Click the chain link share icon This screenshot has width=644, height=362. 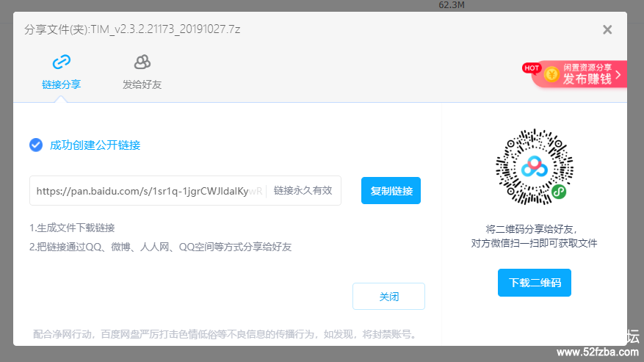pyautogui.click(x=62, y=62)
